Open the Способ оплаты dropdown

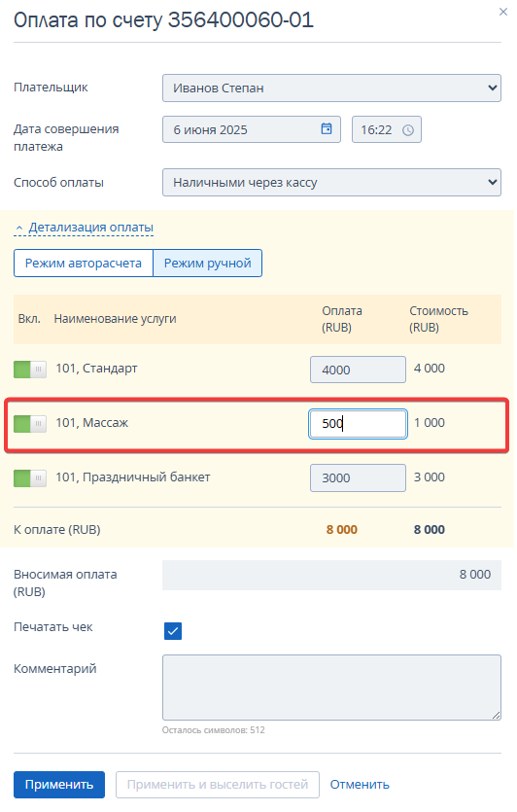click(331, 182)
